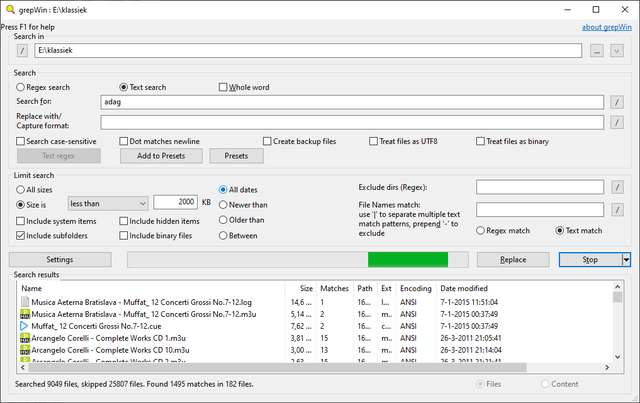This screenshot has width=640, height=403.
Task: Enable the Whole word checkbox
Action: 224,87
